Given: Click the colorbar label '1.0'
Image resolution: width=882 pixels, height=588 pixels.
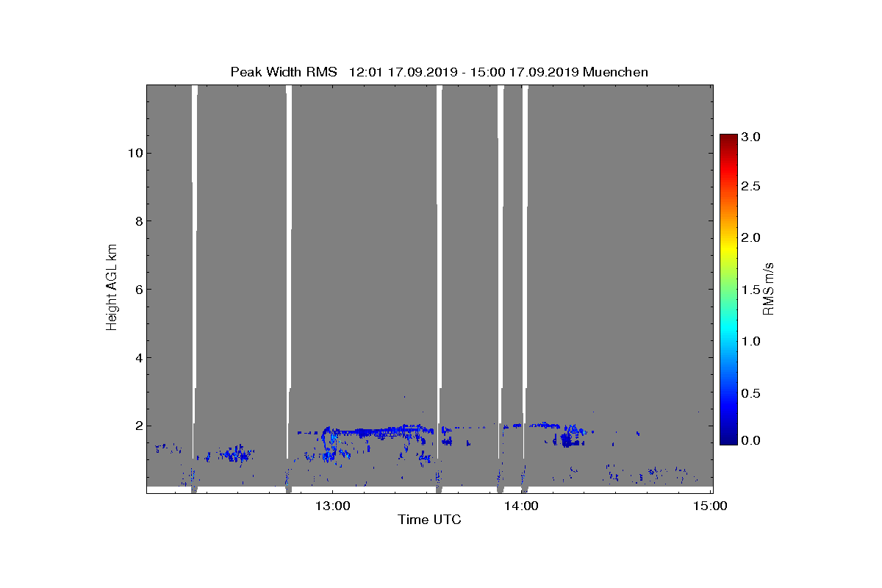Looking at the screenshot, I should pos(750,341).
